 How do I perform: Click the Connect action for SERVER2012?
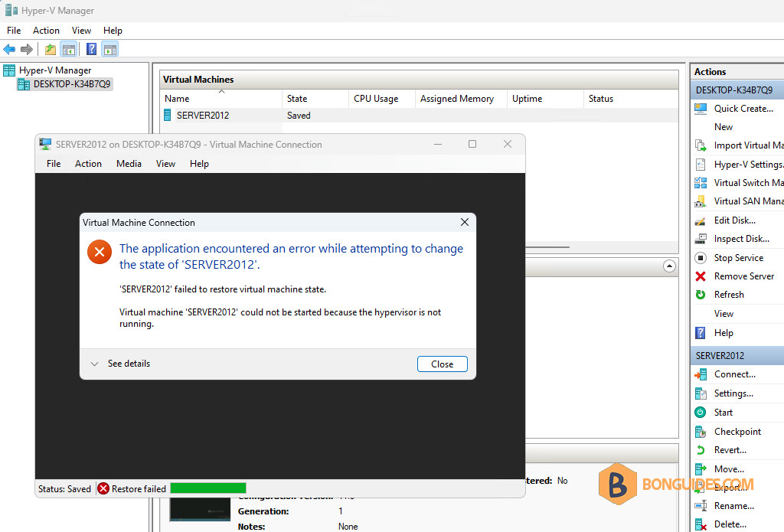click(734, 374)
